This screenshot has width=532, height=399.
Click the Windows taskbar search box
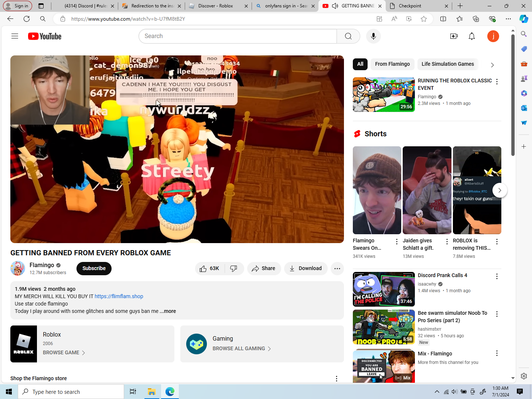tap(71, 392)
